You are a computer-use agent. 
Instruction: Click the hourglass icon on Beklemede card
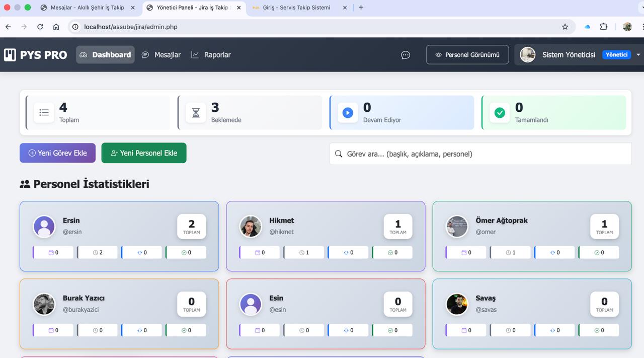tap(196, 112)
